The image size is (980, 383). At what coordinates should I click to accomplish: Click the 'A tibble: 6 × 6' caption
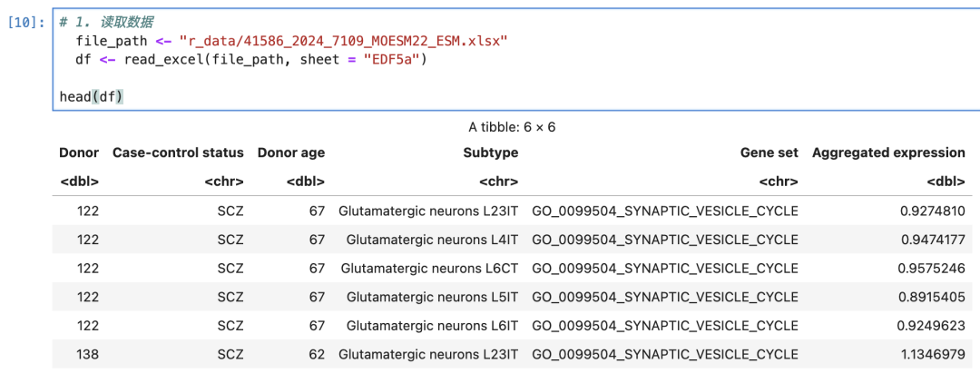point(512,127)
